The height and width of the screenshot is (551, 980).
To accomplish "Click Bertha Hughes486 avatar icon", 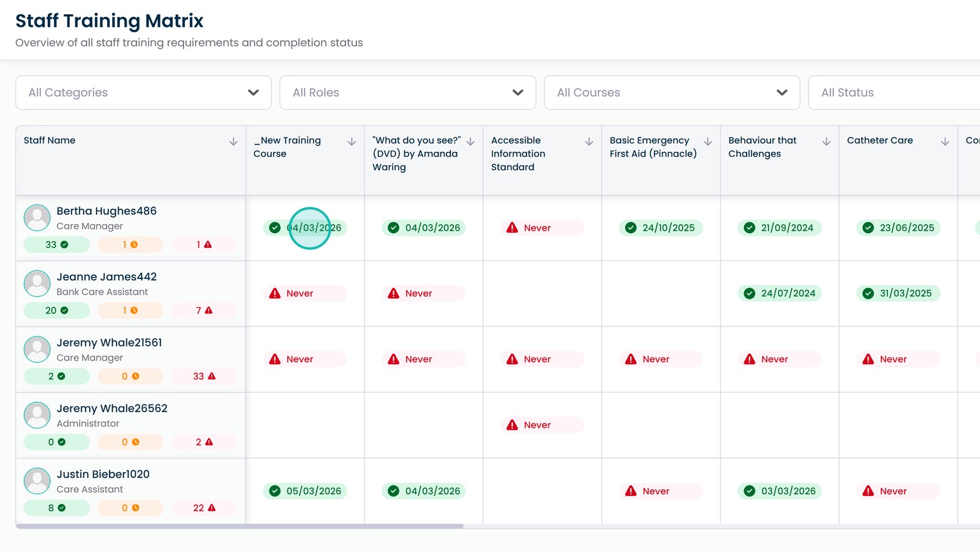I will [x=37, y=217].
